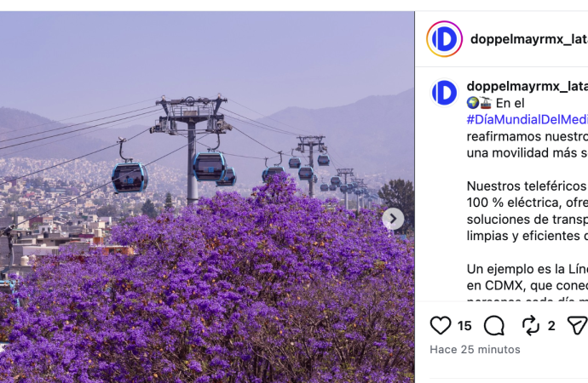The image size is (588, 383).
Task: Open doppelmayrmx story ring avatar in header
Action: [444, 39]
